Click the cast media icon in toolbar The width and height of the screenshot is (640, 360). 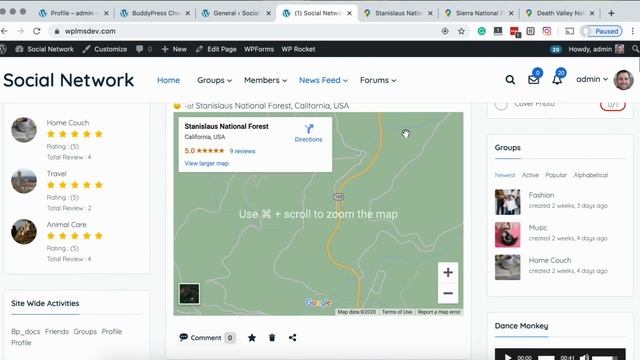pyautogui.click(x=569, y=31)
